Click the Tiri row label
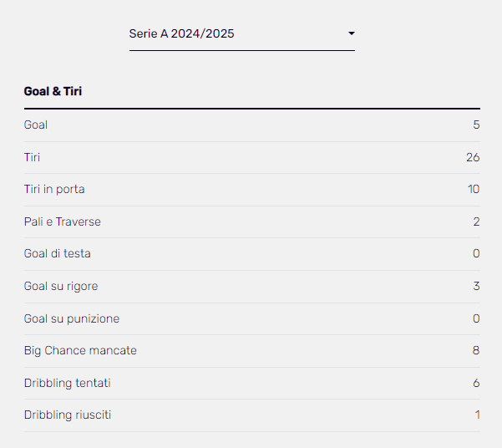The image size is (502, 448). pos(33,157)
